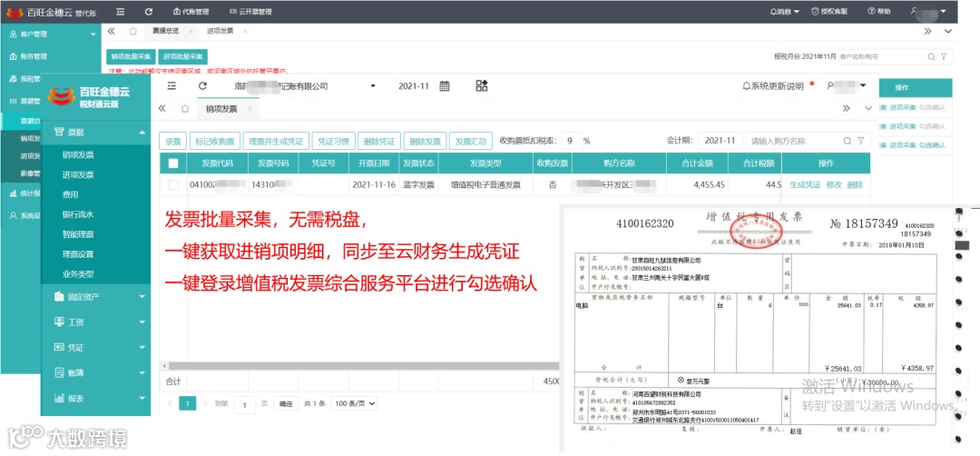Refresh page in 慧代账 dark top bar
Screen dimensions: 980x456
148,11
